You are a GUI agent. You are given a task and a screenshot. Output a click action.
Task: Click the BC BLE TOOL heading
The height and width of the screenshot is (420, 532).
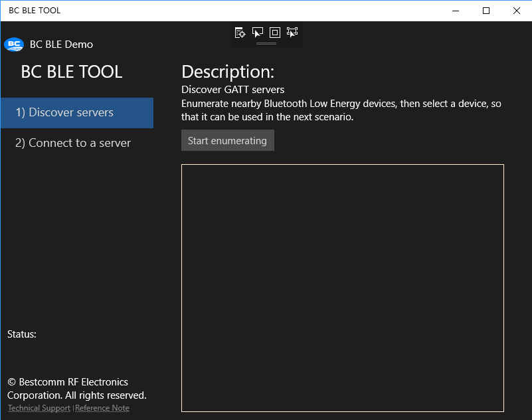point(72,72)
